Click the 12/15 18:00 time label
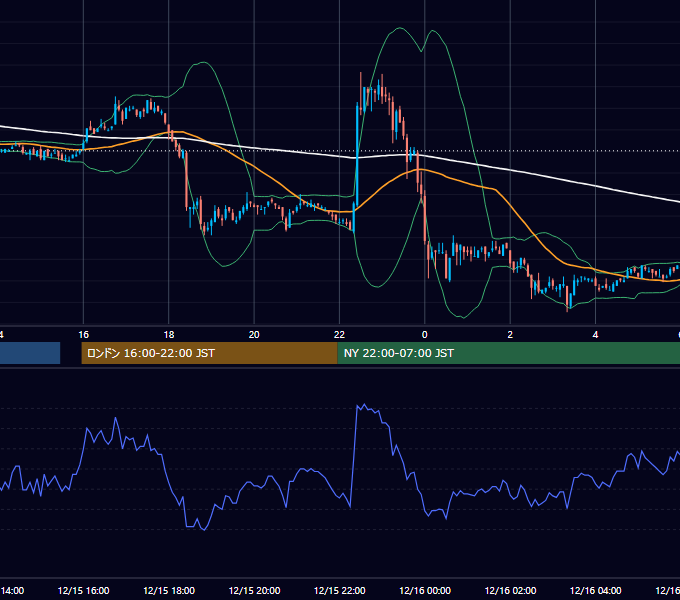Viewport: 680px width, 600px height. pos(169,590)
